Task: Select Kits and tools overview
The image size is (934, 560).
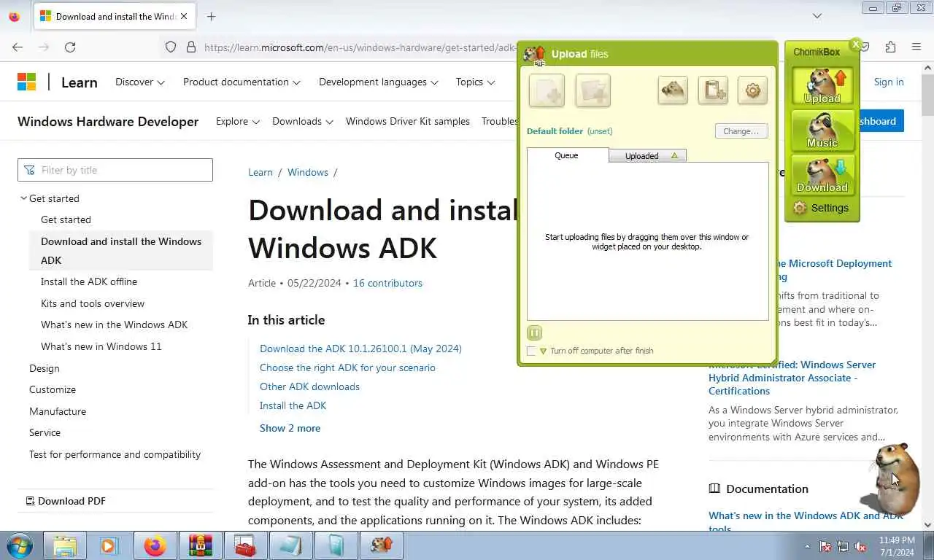Action: pos(93,303)
